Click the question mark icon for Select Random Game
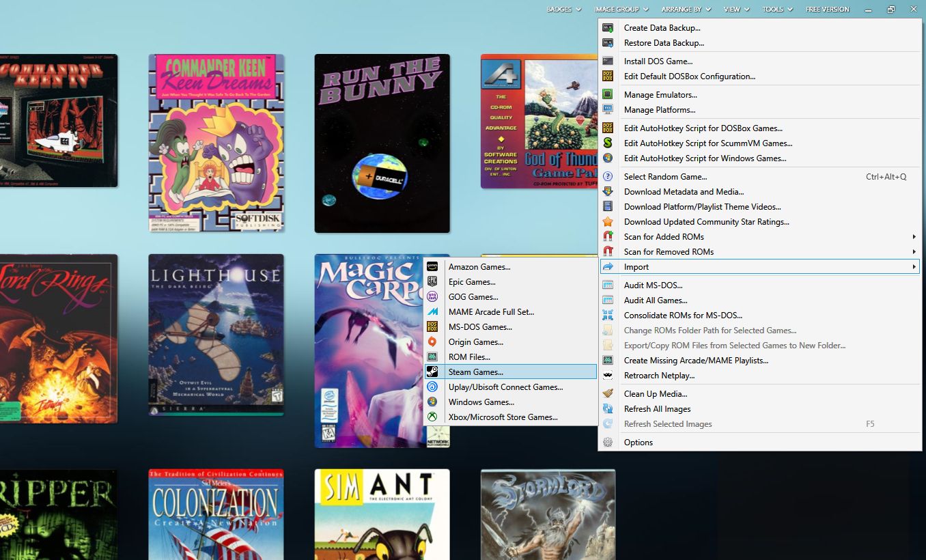Viewport: 926px width, 560px height. 608,177
